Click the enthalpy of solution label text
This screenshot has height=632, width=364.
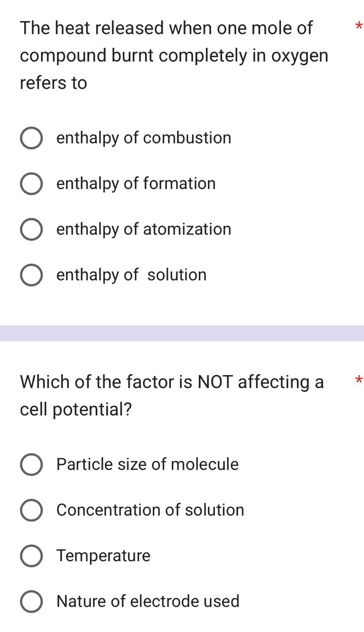[x=131, y=275]
